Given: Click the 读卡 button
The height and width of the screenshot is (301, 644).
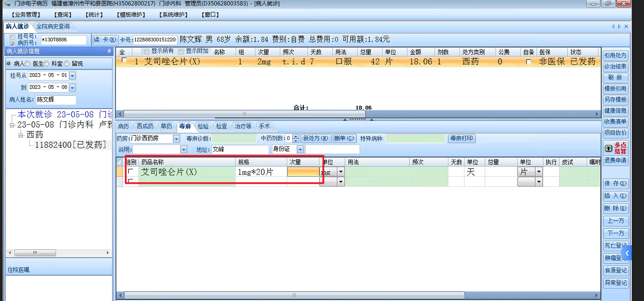Looking at the screenshot, I should (105, 40).
